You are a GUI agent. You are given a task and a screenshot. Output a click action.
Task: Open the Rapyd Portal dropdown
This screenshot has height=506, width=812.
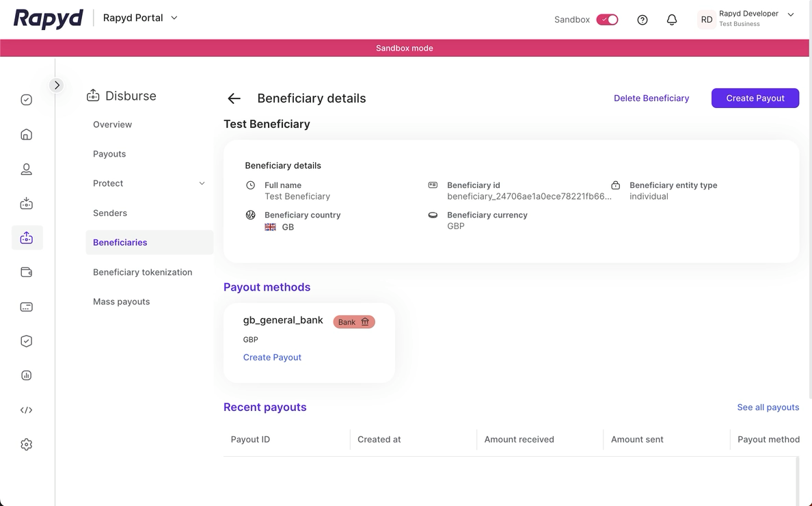pos(140,18)
